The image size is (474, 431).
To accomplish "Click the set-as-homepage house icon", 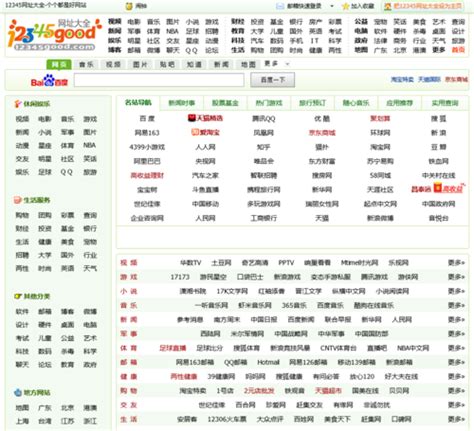I will coord(387,6).
